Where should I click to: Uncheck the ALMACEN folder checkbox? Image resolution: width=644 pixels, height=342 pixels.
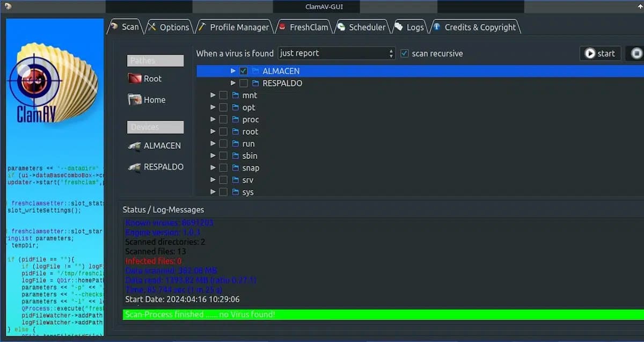[244, 71]
